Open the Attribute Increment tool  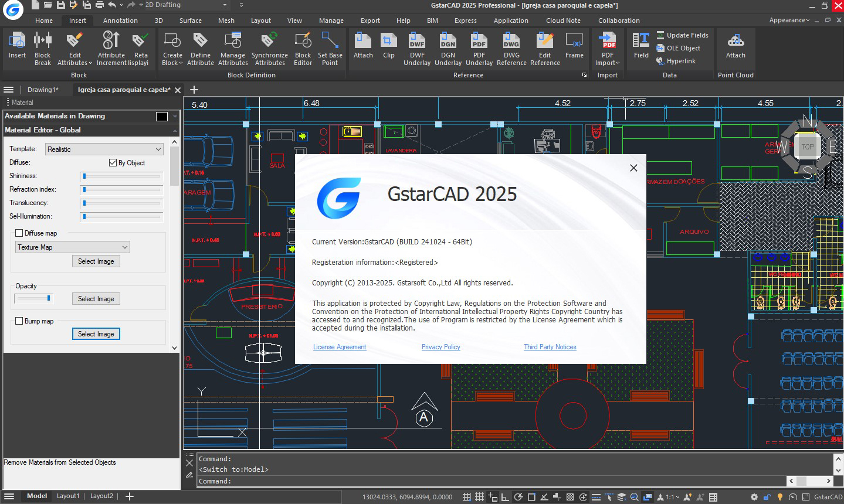(x=111, y=48)
